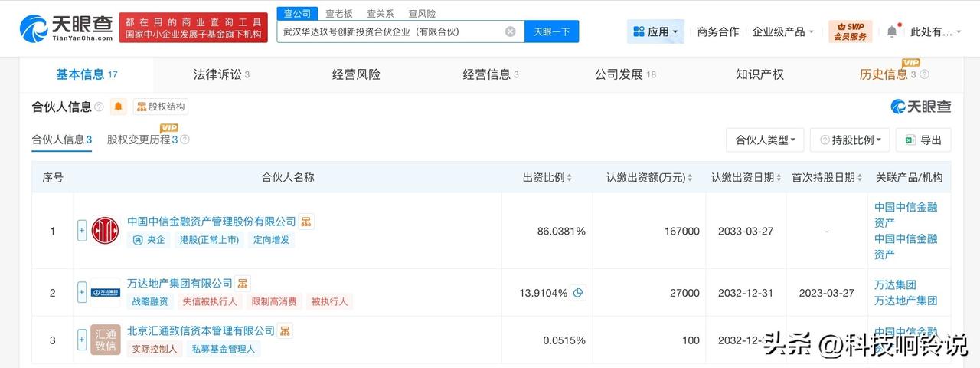Image resolution: width=980 pixels, height=368 pixels.
Task: Click the 私募基金管理人 tag
Action: (223, 349)
